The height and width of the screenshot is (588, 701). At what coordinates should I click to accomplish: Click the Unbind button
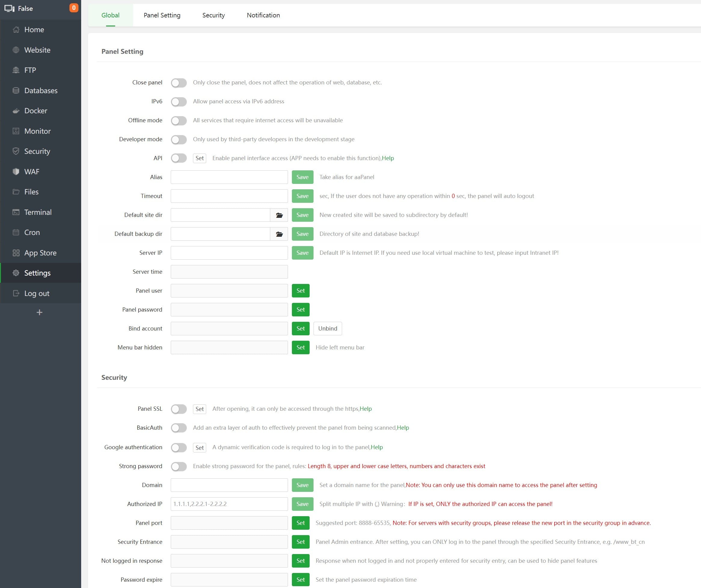tap(327, 328)
